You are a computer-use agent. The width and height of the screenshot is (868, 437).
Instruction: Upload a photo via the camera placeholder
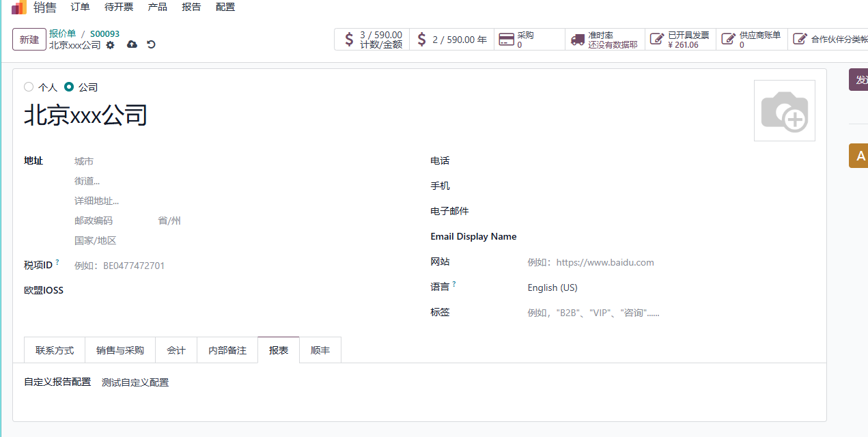coord(785,111)
